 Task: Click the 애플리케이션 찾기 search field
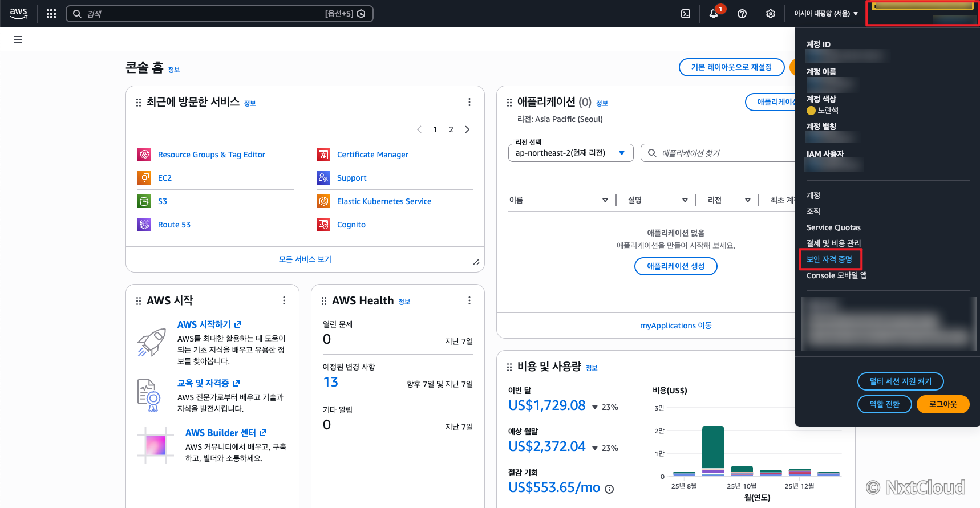click(x=719, y=153)
